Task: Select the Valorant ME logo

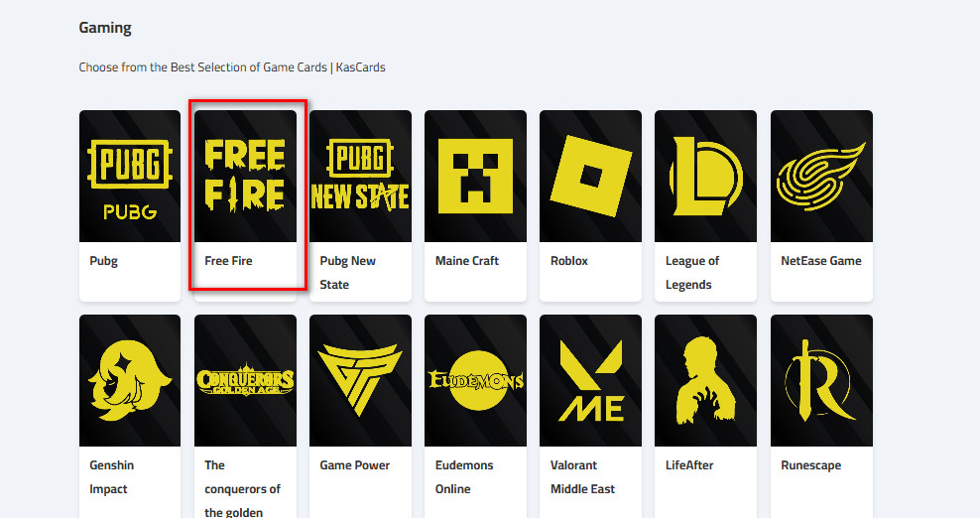Action: (590, 380)
